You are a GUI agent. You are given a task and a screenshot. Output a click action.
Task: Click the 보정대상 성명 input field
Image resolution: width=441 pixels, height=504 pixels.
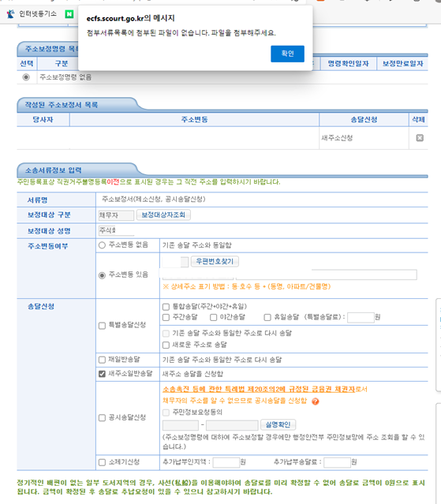click(116, 230)
